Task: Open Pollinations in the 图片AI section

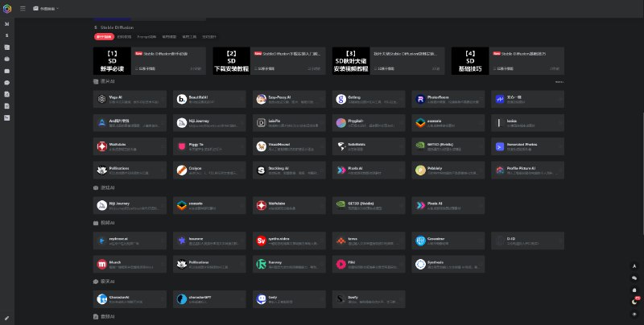Action: point(130,171)
